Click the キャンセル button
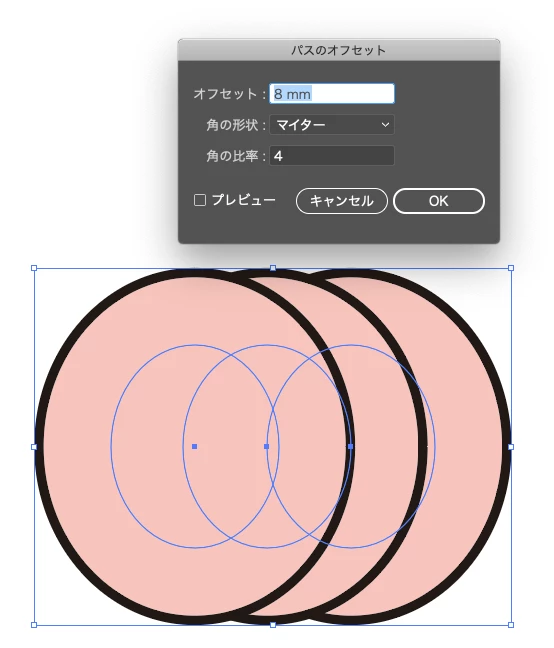The height and width of the screenshot is (648, 554). tap(342, 201)
